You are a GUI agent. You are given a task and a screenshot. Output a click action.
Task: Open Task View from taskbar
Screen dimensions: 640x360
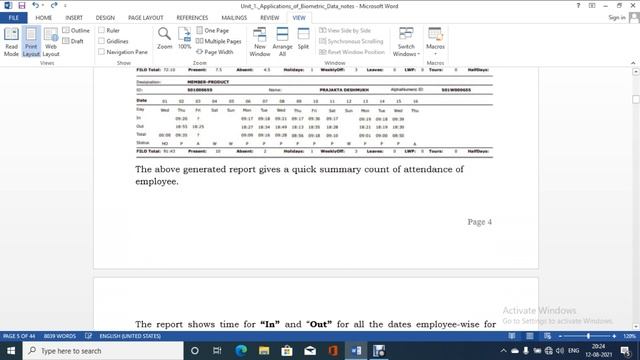point(217,351)
